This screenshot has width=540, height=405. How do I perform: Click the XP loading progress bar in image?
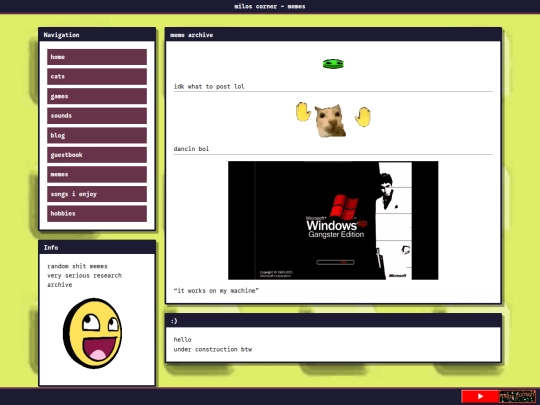point(335,262)
